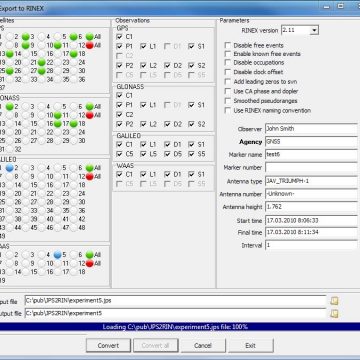Click the empty GPS satellite 4 indicator
The height and width of the screenshot is (360, 360).
coord(42,36)
